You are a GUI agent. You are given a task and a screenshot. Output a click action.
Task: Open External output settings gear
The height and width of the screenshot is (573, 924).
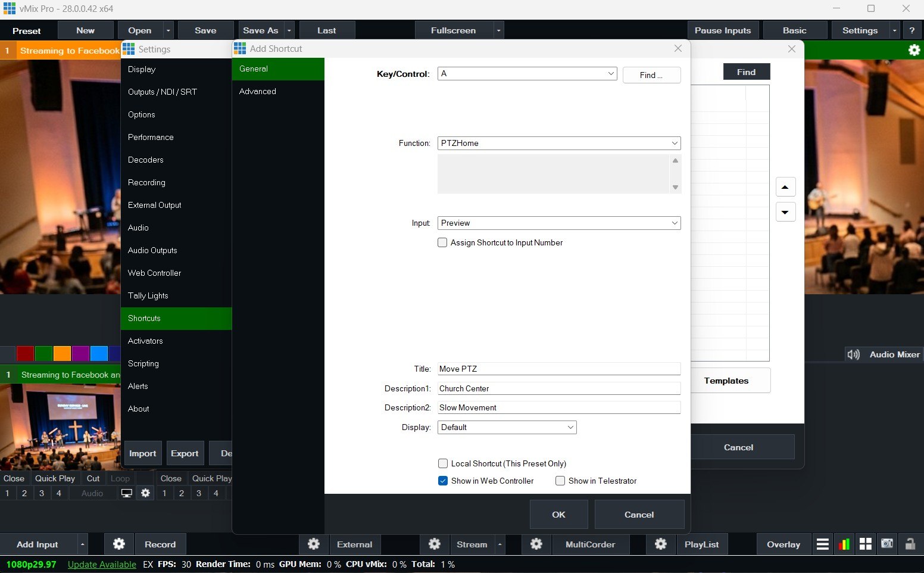coord(314,544)
